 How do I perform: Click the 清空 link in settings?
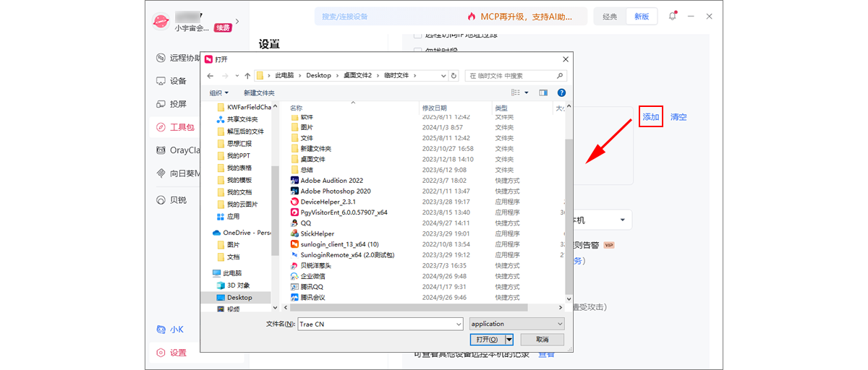(678, 117)
